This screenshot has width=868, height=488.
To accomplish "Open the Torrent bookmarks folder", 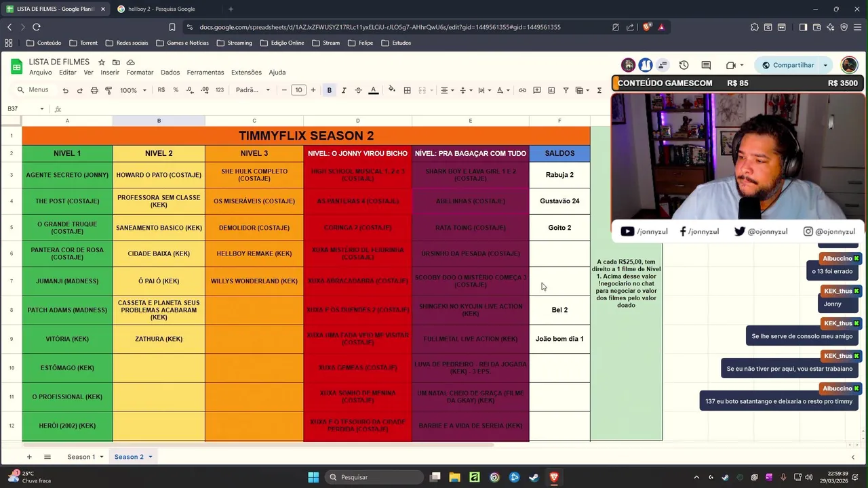I will pyautogui.click(x=83, y=43).
